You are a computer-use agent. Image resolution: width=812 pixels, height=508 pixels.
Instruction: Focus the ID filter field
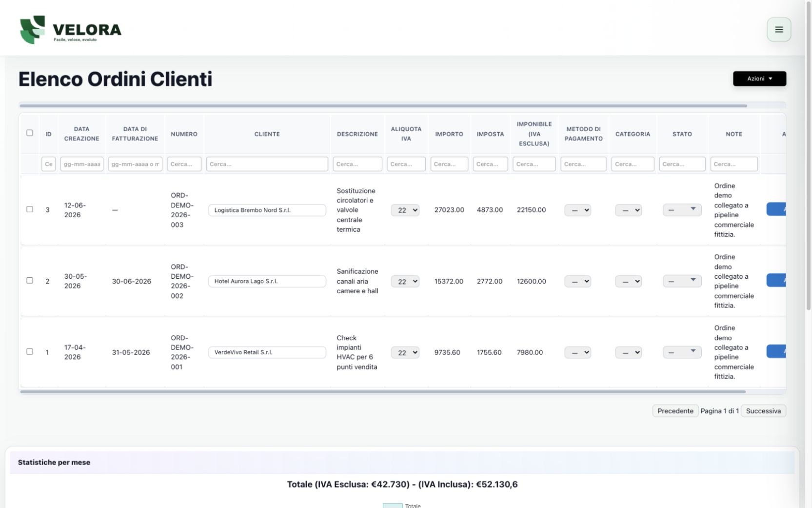[49, 164]
